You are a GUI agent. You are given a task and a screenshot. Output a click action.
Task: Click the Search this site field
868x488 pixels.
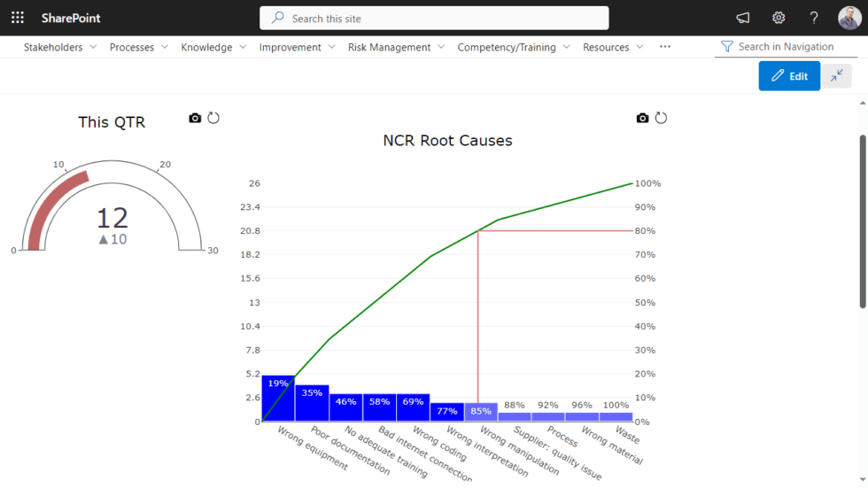pyautogui.click(x=434, y=18)
